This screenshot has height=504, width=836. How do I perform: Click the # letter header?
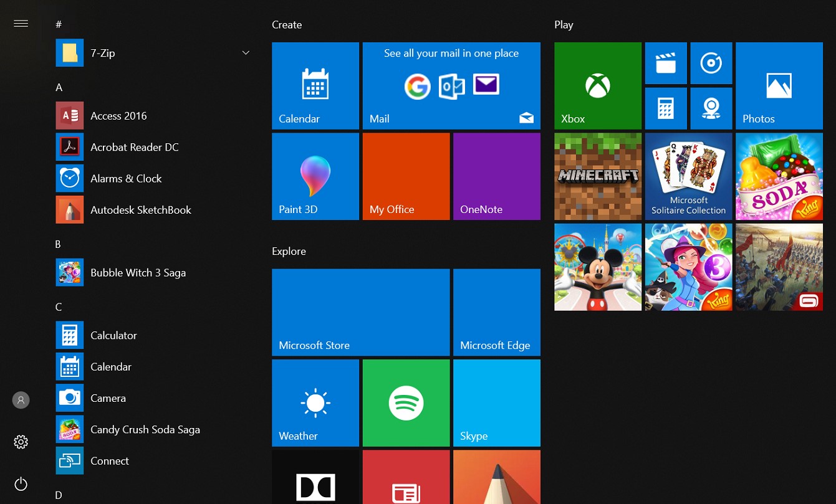point(59,24)
